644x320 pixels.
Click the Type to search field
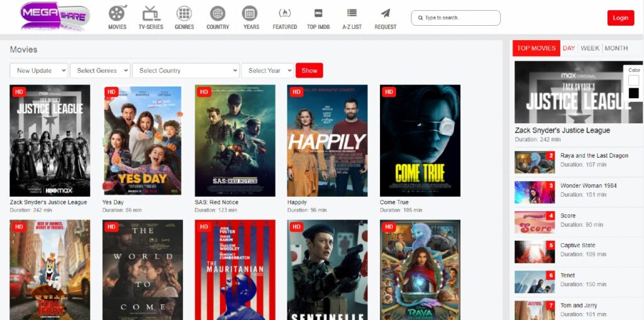click(x=456, y=18)
